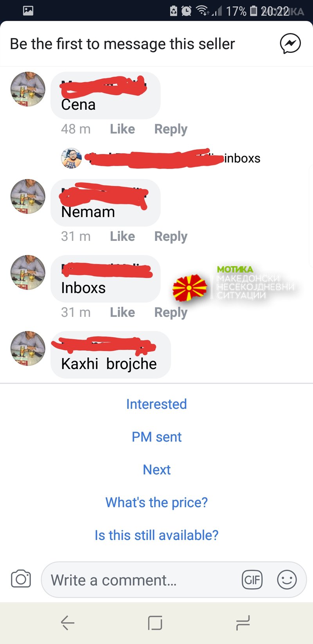Pick the "Next" suggested reply
The width and height of the screenshot is (313, 644).
pyautogui.click(x=156, y=469)
